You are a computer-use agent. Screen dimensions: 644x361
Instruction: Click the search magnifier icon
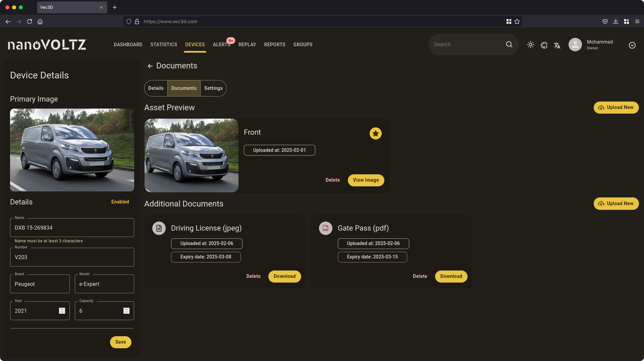coord(509,45)
